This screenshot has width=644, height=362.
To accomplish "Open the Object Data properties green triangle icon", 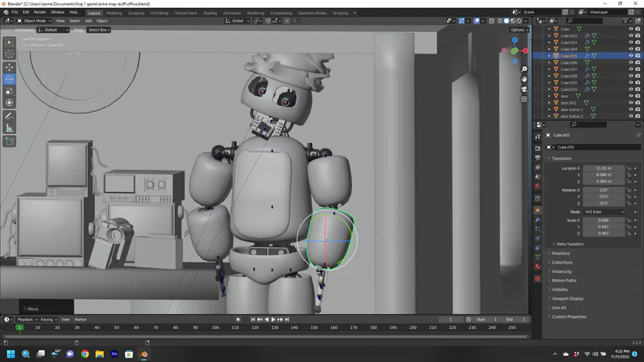I will (537, 257).
